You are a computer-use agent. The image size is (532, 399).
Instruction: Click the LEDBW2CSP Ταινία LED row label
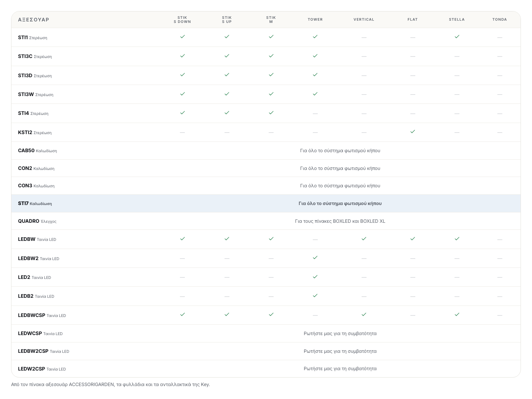tap(44, 351)
